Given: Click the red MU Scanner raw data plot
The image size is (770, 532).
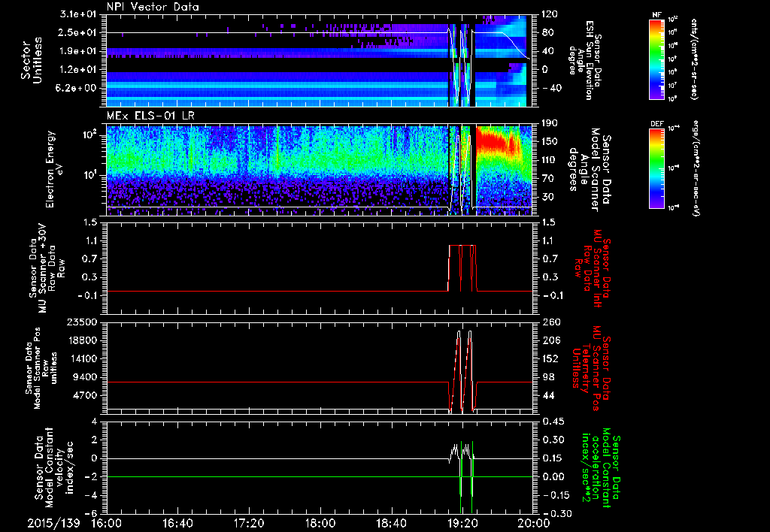Looking at the screenshot, I should [x=320, y=268].
